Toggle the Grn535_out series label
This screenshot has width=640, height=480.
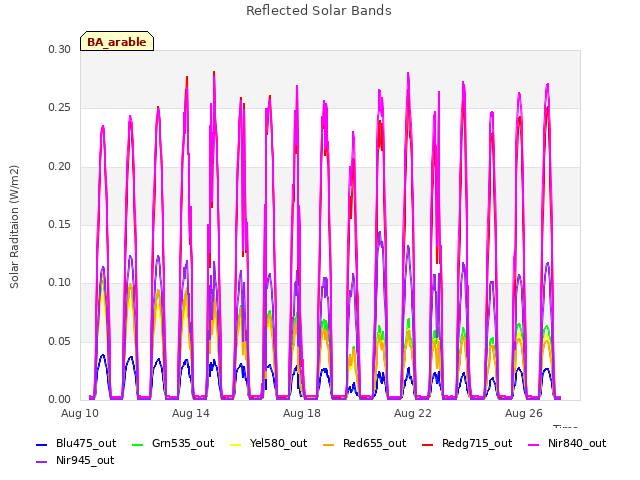183,443
